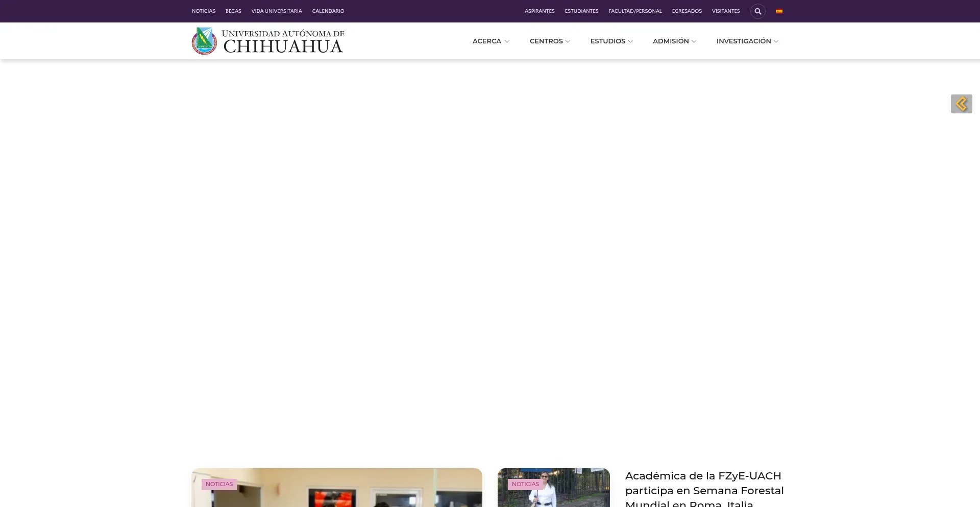The width and height of the screenshot is (980, 507).
Task: Open the search magnifier icon
Action: (757, 11)
